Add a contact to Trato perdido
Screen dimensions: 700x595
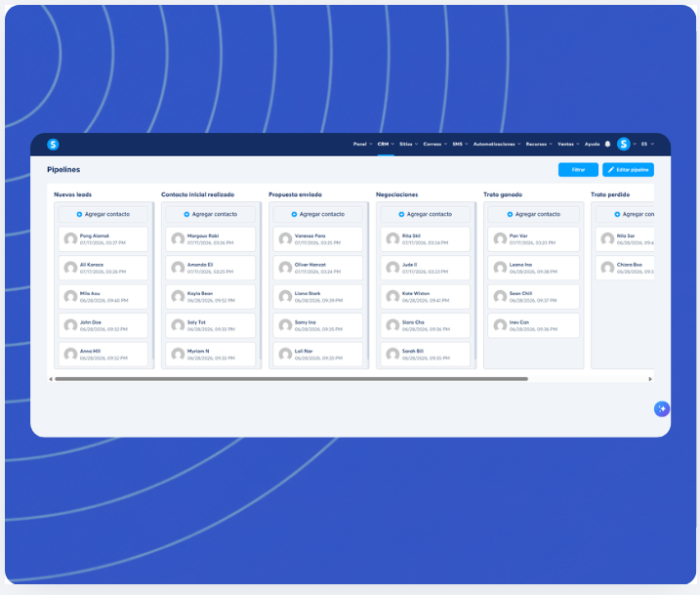click(625, 214)
